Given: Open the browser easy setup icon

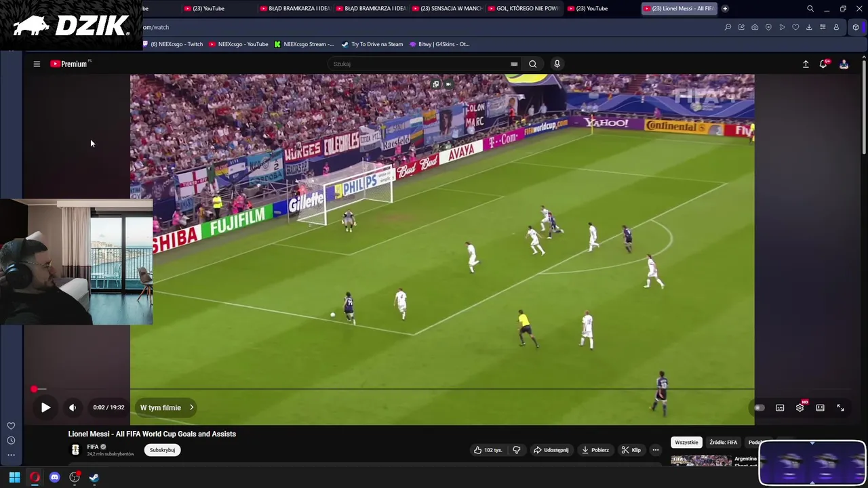Looking at the screenshot, I should tap(823, 27).
